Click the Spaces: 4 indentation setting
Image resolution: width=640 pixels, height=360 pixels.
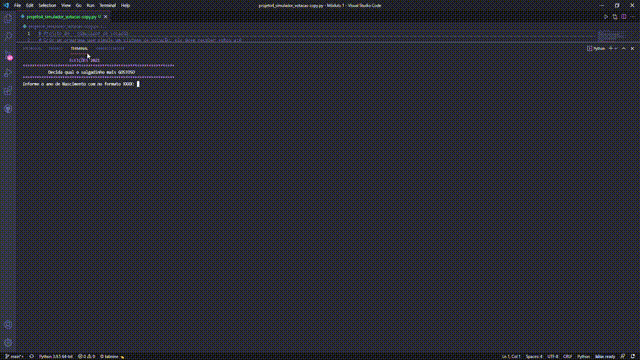click(534, 356)
